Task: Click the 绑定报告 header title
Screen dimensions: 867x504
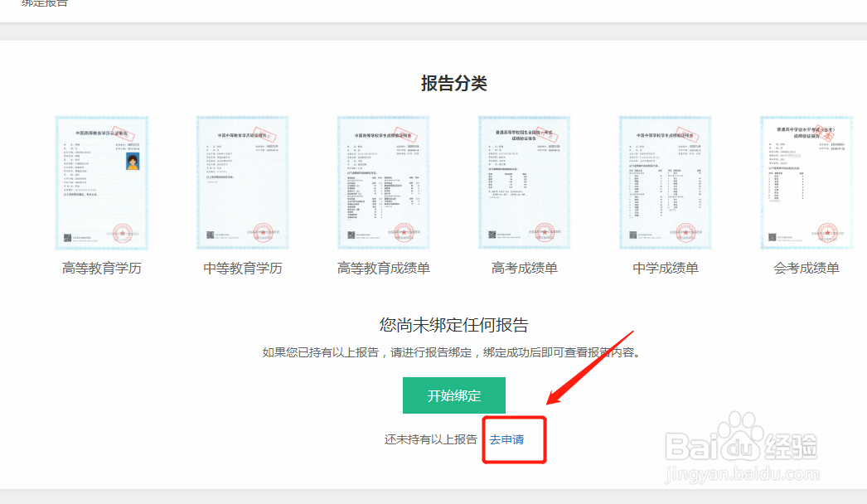Action: [x=44, y=3]
